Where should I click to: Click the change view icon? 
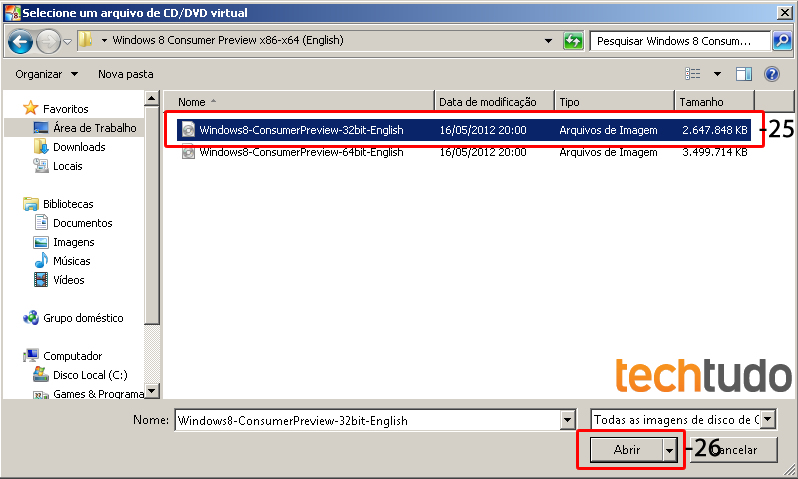click(693, 74)
